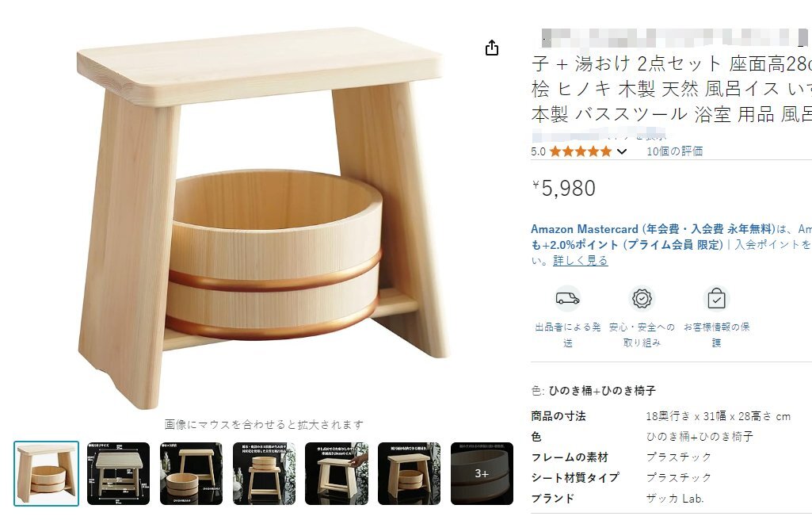Select the stool dimensions diagram thumbnail
The width and height of the screenshot is (812, 524).
pos(118,473)
